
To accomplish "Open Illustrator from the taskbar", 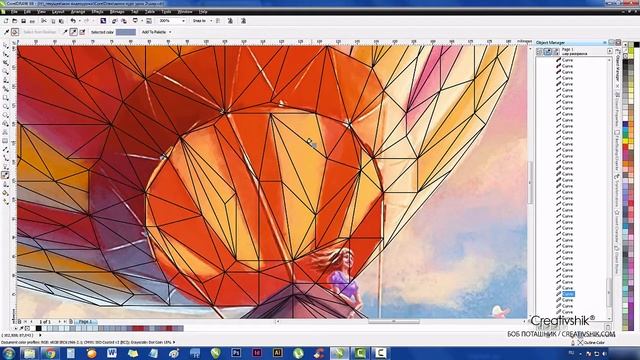I will coord(278,353).
